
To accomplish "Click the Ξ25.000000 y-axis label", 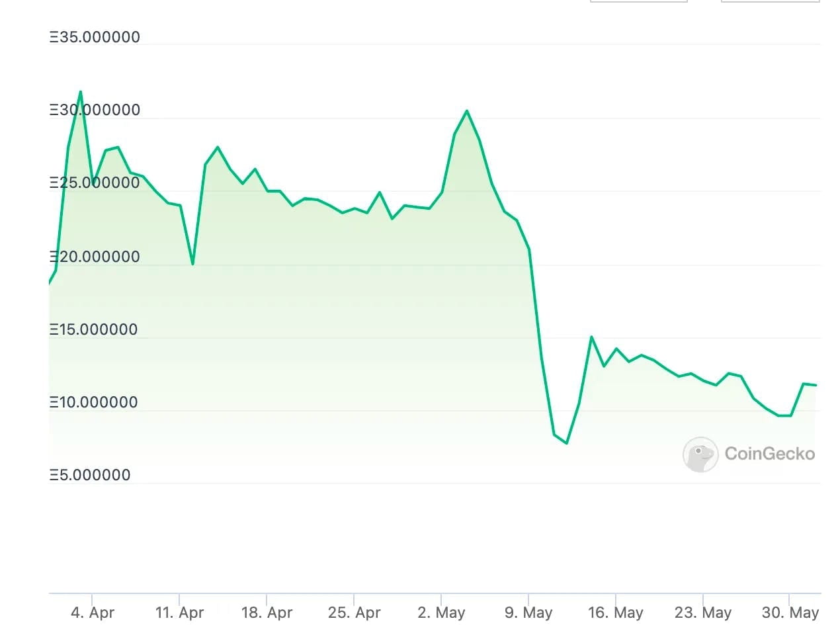I will 95,183.
